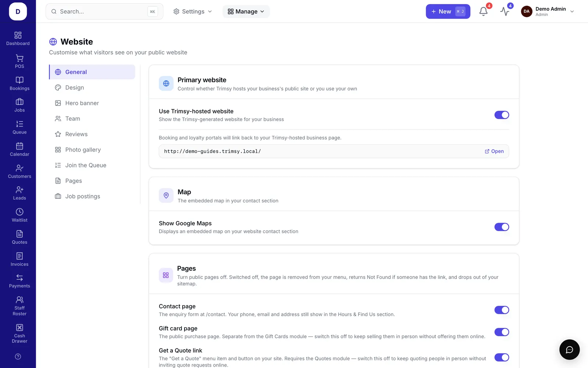Open the activity pulse icon
Image resolution: width=588 pixels, height=368 pixels.
[505, 11]
